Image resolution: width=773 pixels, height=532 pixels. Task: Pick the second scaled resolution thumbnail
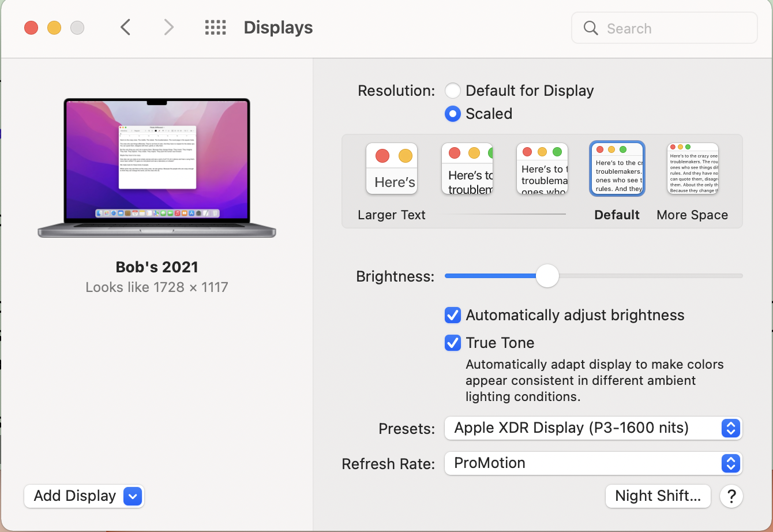[467, 168]
